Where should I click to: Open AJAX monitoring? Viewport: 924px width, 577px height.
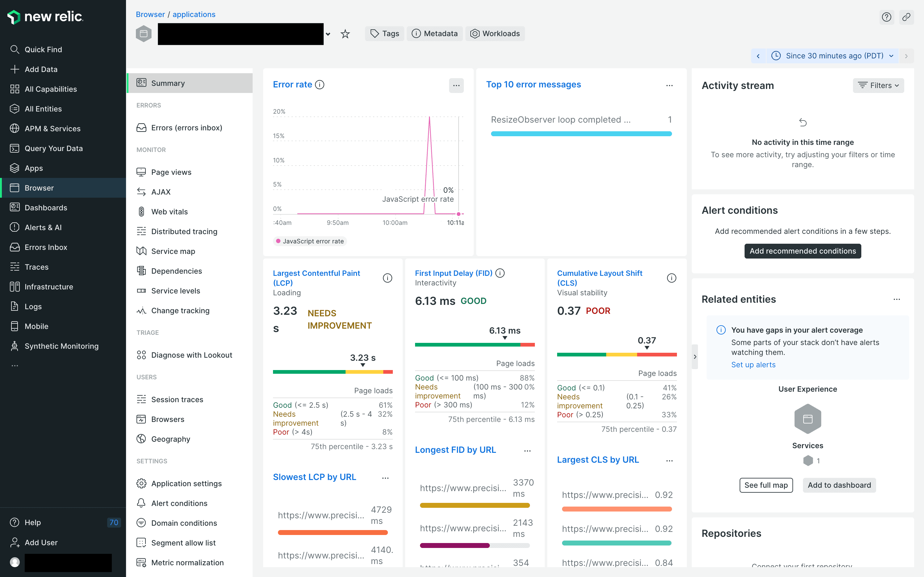tap(153, 192)
